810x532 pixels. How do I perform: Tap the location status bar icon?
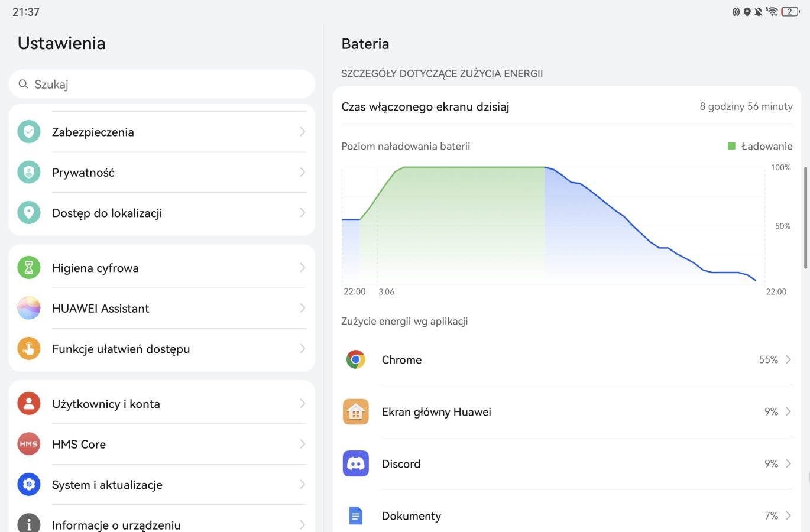747,12
